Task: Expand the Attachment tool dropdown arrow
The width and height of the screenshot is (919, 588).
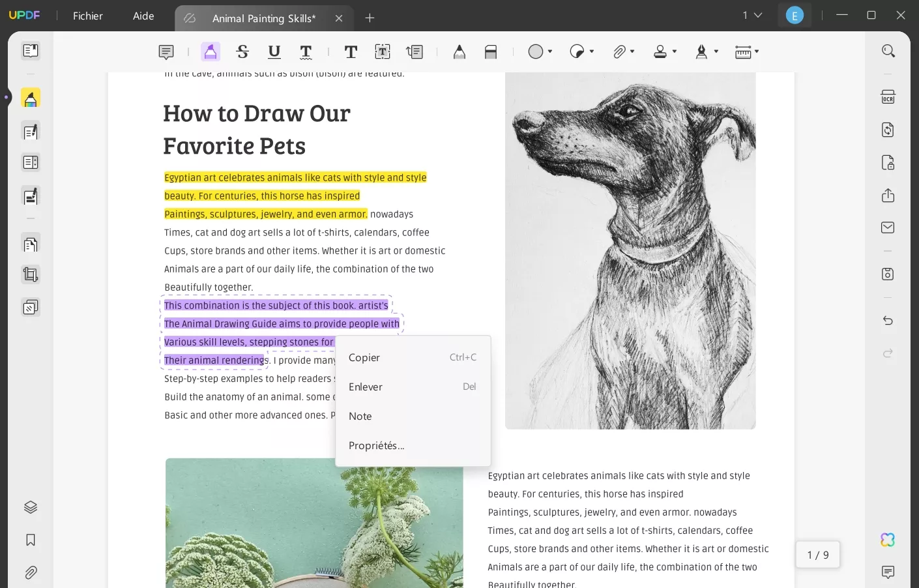Action: (x=632, y=51)
